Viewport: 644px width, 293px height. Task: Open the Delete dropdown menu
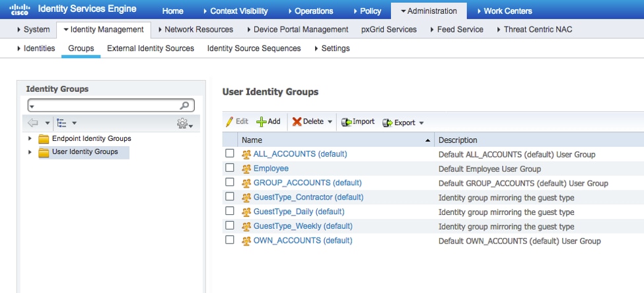330,122
